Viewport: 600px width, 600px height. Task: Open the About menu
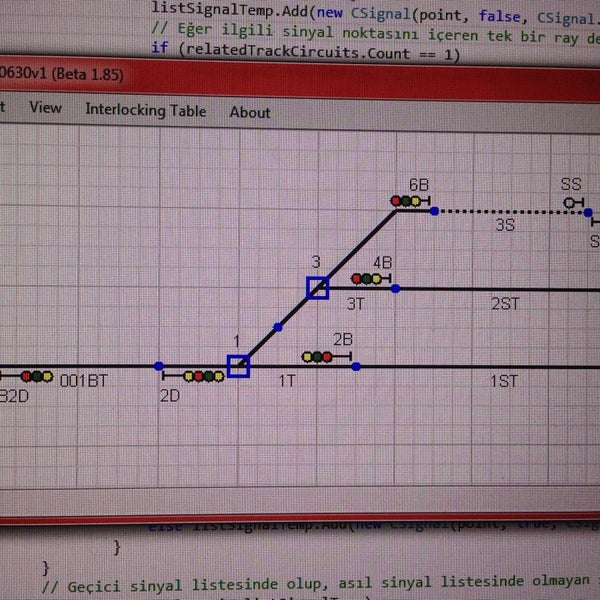[x=250, y=112]
